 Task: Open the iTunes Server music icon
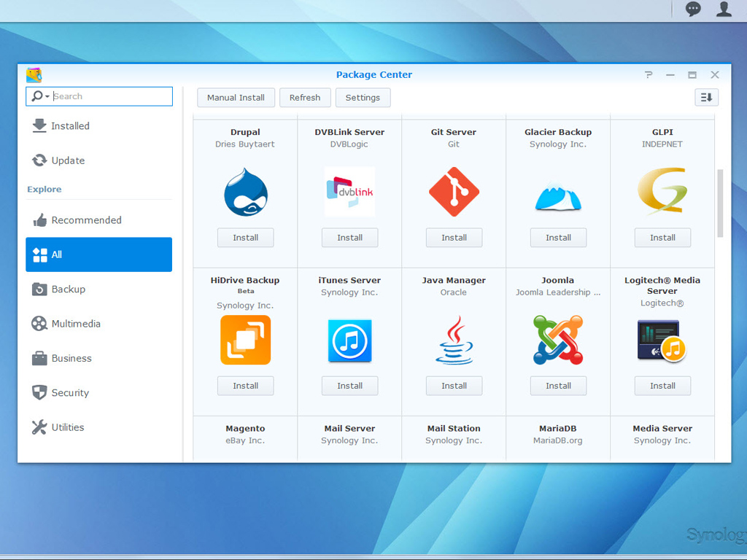coord(349,341)
